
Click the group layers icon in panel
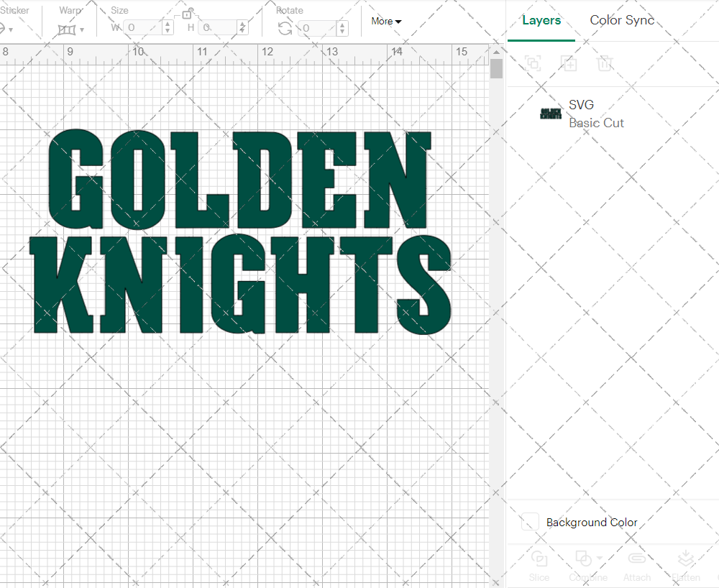tap(533, 63)
